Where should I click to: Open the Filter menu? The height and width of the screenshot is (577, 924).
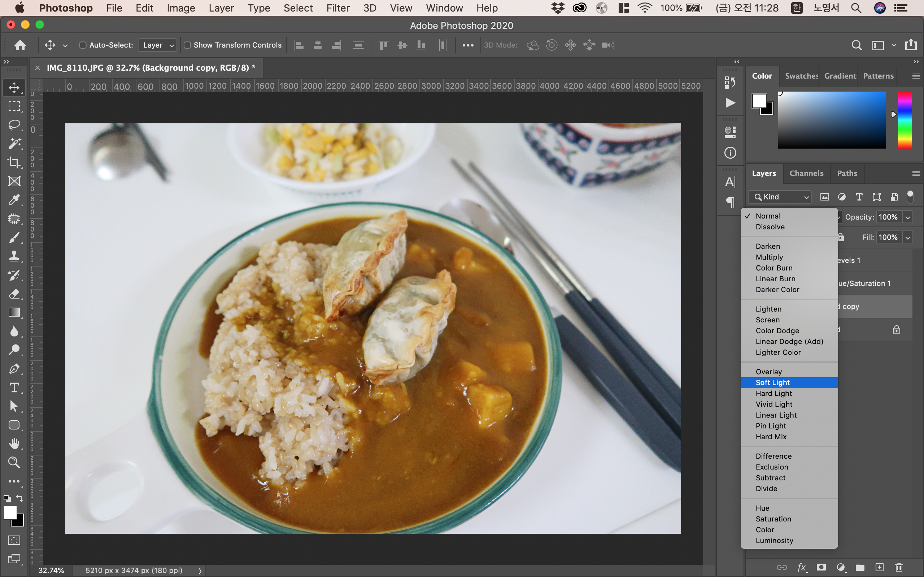coord(337,8)
